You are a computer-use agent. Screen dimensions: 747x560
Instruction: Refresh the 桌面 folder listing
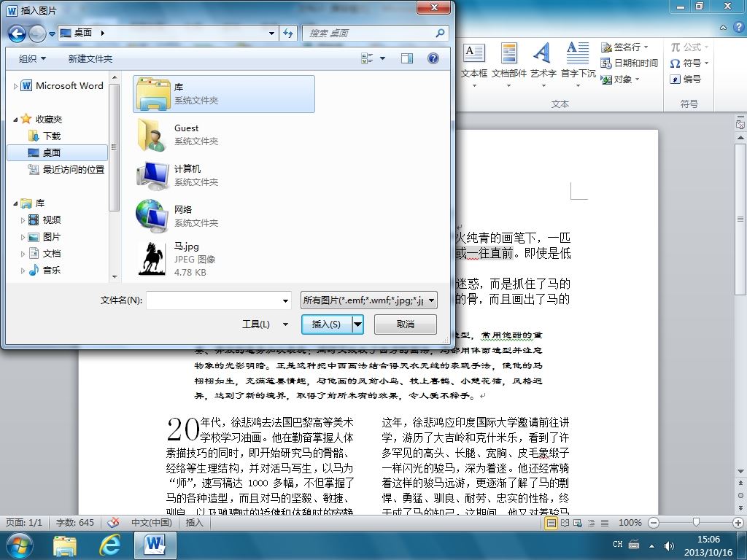(288, 33)
